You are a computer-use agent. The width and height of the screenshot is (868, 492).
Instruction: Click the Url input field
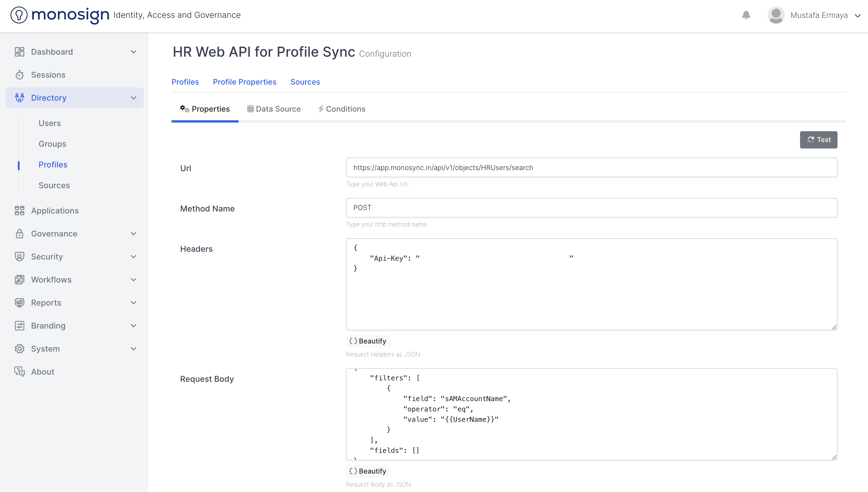point(591,168)
